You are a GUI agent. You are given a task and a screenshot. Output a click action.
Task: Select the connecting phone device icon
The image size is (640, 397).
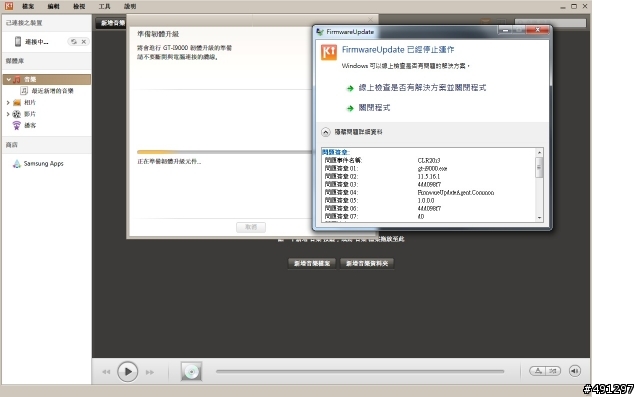(x=18, y=41)
